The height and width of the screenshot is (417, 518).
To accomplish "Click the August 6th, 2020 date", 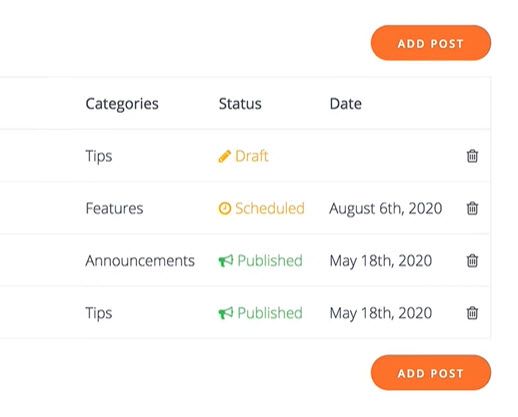I will click(386, 209).
